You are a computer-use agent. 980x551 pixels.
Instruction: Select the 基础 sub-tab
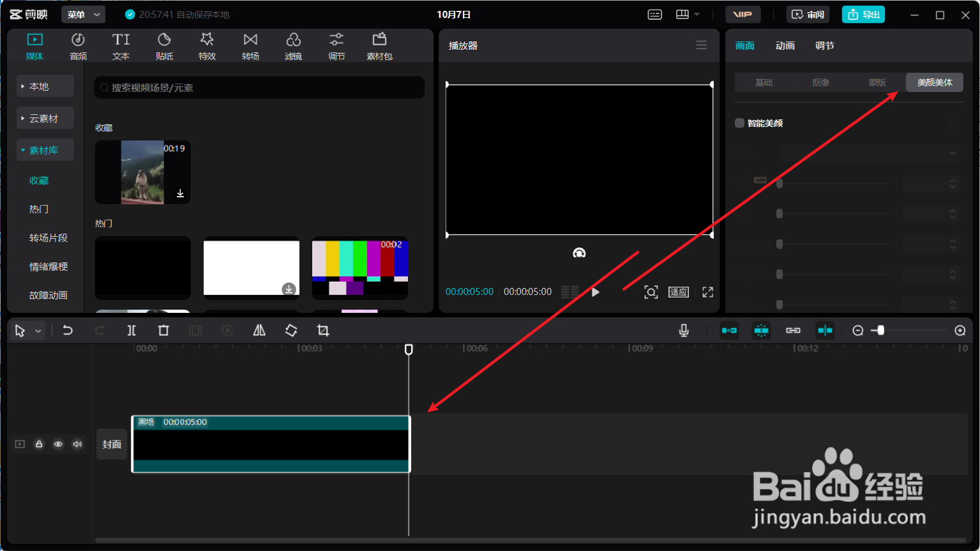(764, 82)
